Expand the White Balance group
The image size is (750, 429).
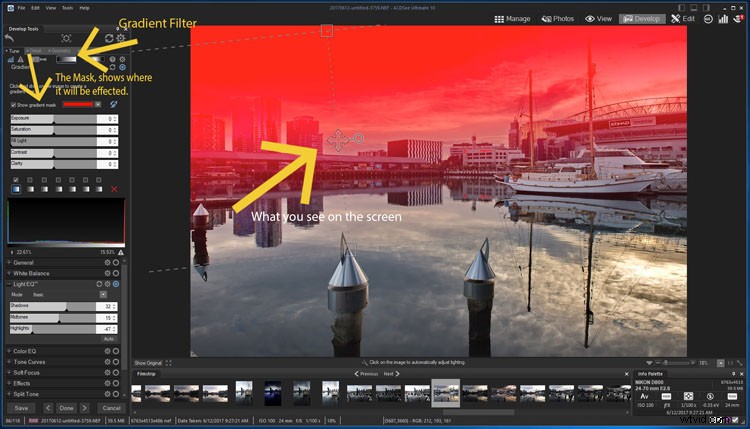9,273
